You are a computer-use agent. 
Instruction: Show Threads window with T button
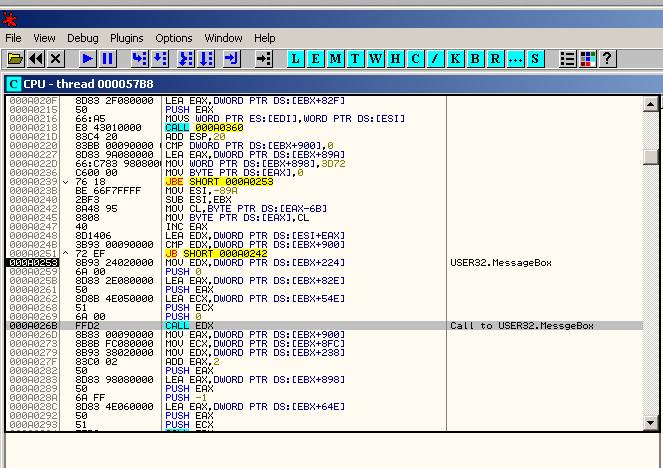click(356, 60)
